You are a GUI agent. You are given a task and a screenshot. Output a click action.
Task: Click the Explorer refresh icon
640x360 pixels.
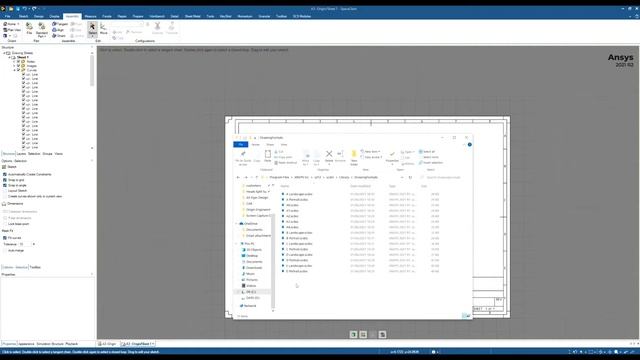pos(410,178)
